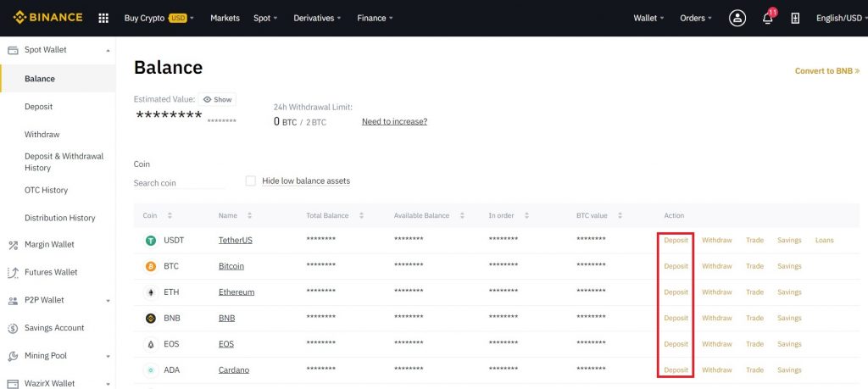The width and height of the screenshot is (868, 389).
Task: Select Deposit in the sidebar
Action: tap(39, 106)
